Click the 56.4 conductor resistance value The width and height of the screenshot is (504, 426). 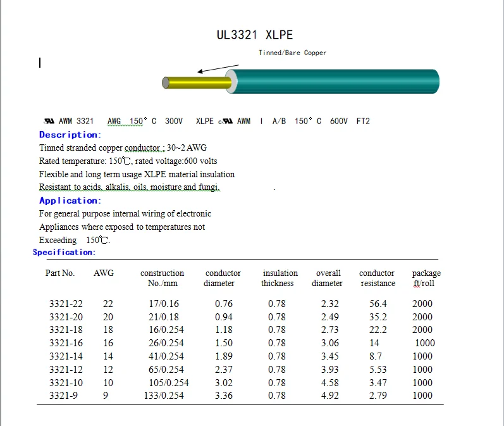(x=378, y=304)
